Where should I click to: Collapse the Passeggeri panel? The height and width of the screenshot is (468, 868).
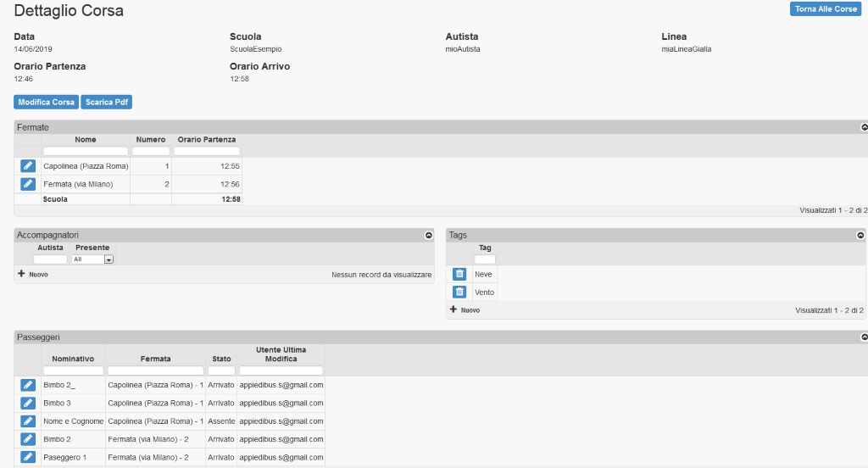coord(864,337)
